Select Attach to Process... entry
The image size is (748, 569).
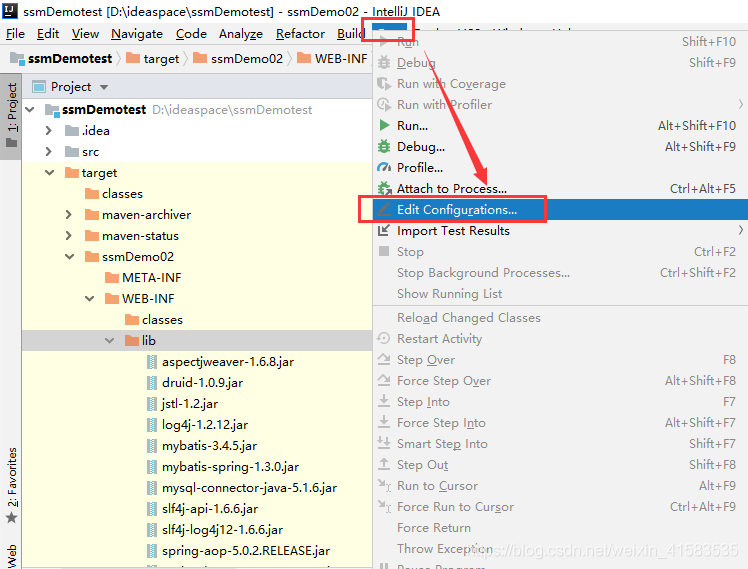pyautogui.click(x=560, y=188)
